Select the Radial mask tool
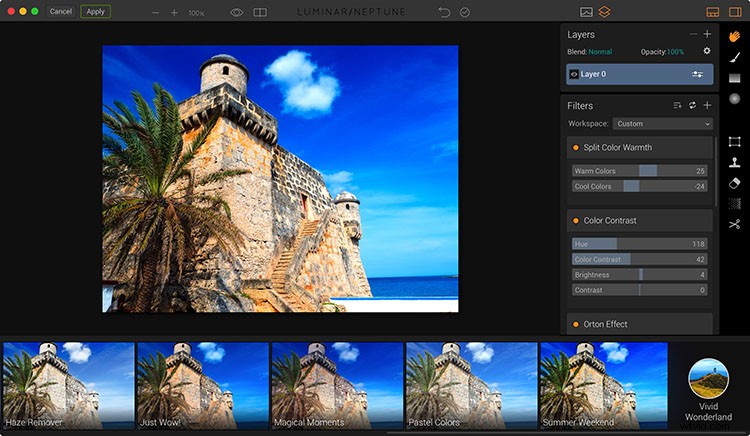Image resolution: width=750 pixels, height=436 pixels. pos(735,99)
